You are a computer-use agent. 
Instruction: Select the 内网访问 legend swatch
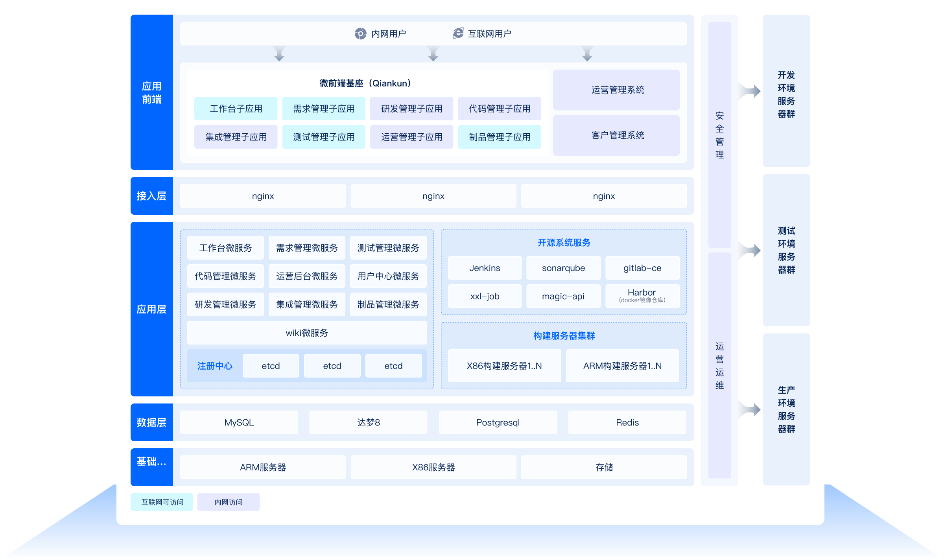click(228, 502)
